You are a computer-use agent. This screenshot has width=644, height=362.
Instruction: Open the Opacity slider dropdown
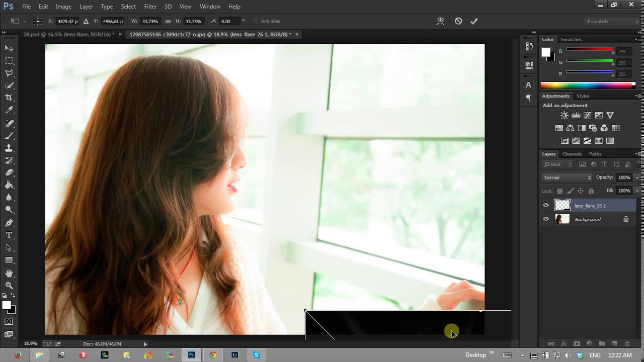[637, 177]
